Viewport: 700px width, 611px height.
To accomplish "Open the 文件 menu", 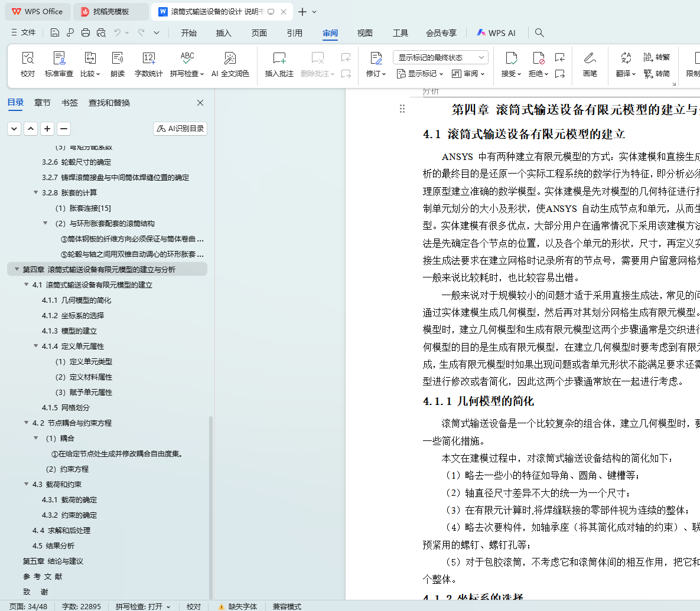I will (x=23, y=32).
